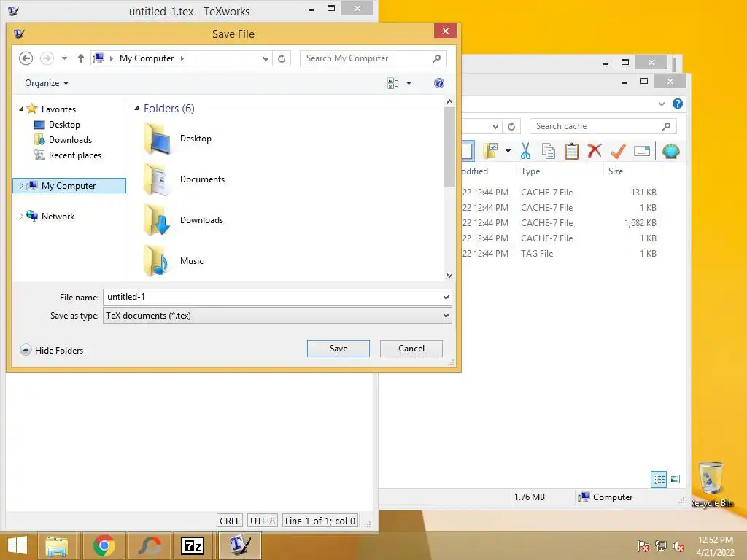Expand the address bar history dropdown
Image resolution: width=747 pixels, height=560 pixels.
266,58
